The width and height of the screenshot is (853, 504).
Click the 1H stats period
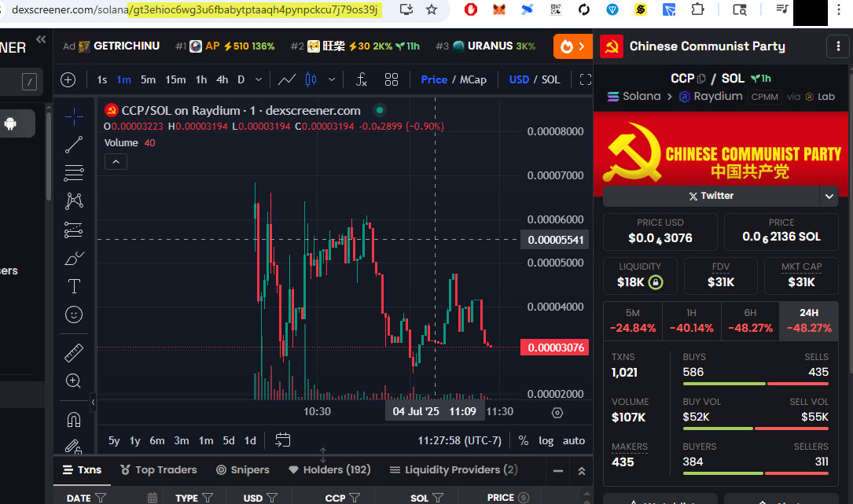pyautogui.click(x=691, y=321)
